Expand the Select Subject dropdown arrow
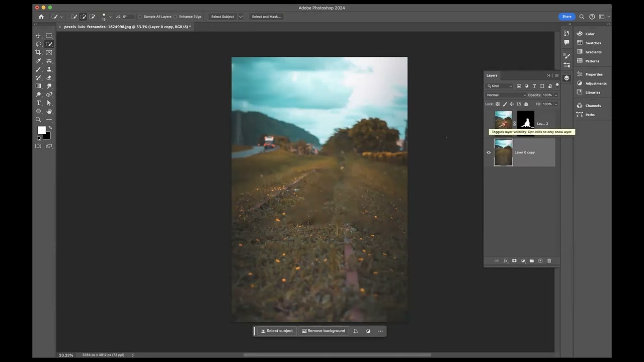 click(240, 17)
